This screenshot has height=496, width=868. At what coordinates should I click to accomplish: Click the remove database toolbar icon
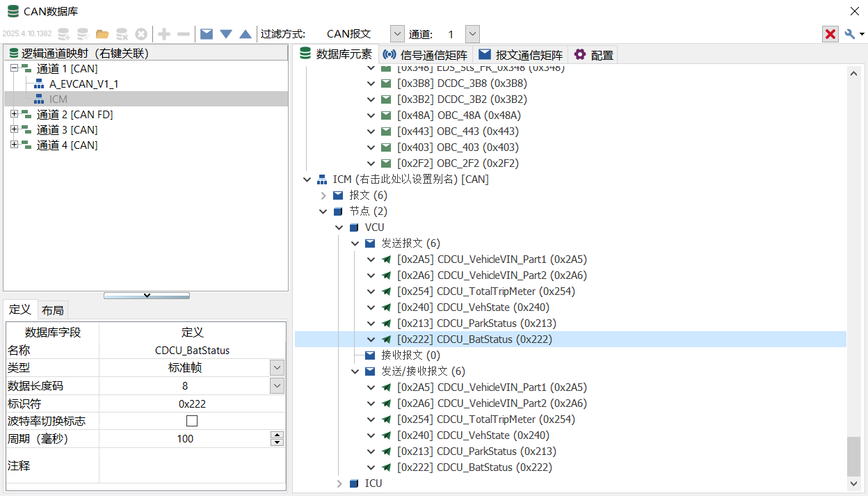point(122,34)
